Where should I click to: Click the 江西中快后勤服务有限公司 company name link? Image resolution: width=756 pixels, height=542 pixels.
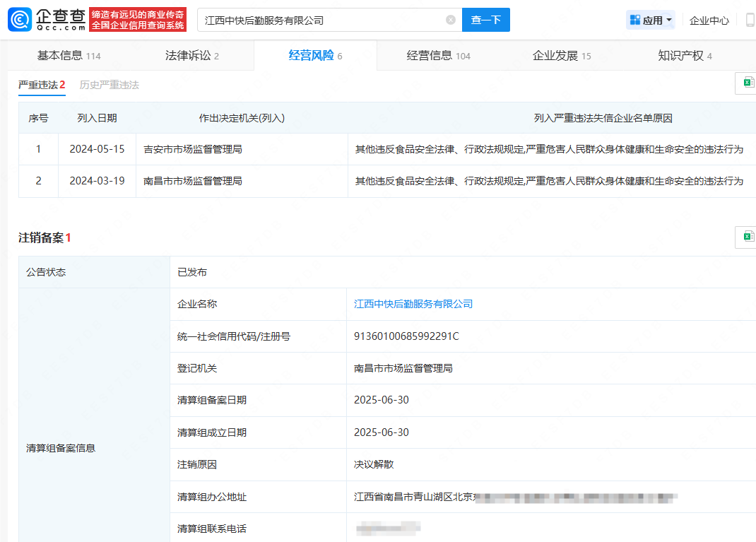[x=413, y=304]
